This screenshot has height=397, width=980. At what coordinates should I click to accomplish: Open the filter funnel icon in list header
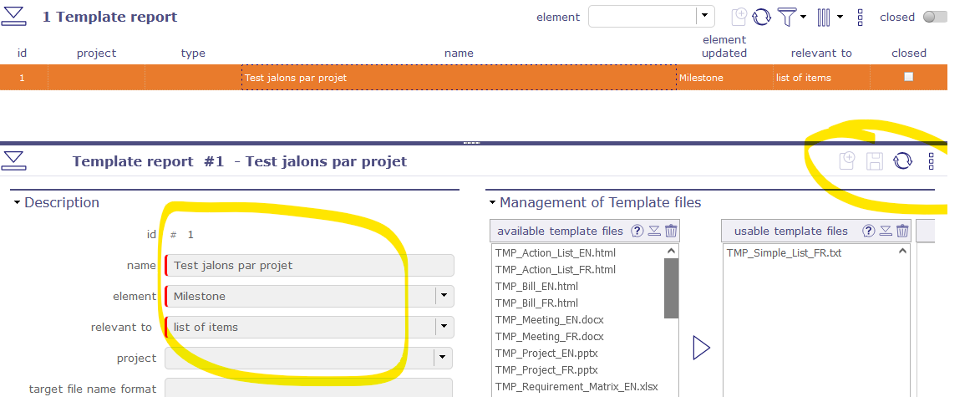point(787,17)
